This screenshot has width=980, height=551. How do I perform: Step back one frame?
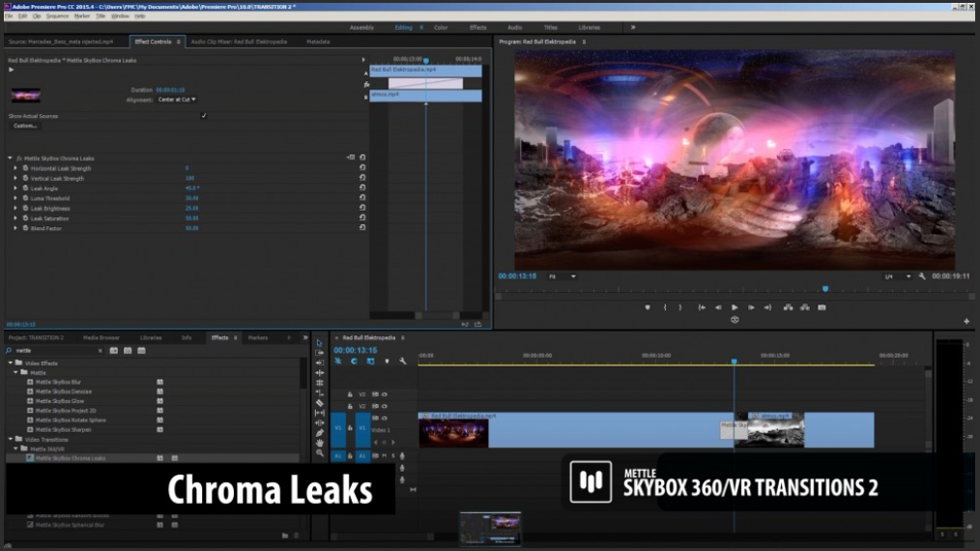coord(718,307)
